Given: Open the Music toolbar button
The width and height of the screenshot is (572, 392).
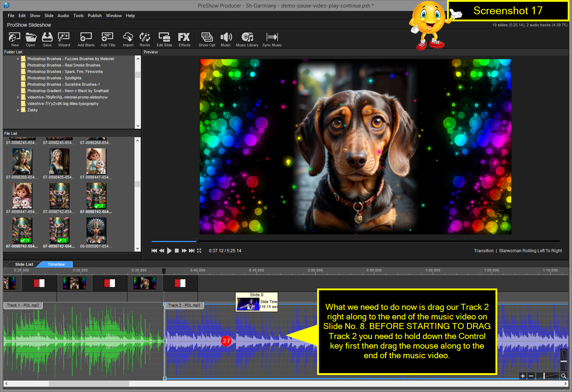Looking at the screenshot, I should coord(226,39).
